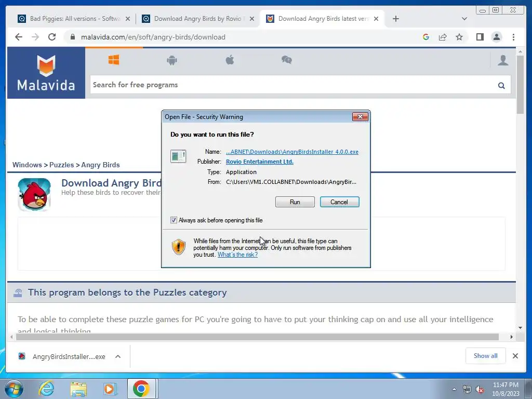This screenshot has width=532, height=399.
Task: Open the Windows Start menu
Action: (x=14, y=389)
